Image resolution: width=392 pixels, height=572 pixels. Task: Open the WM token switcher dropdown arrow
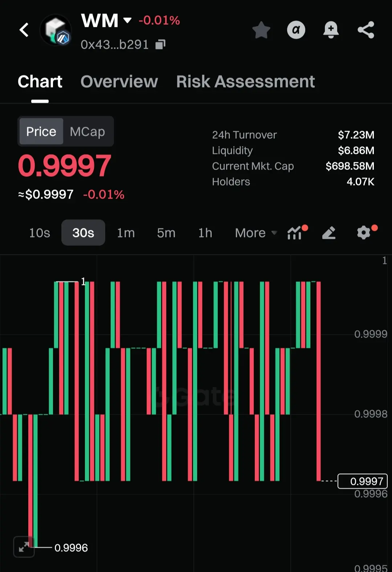point(127,20)
